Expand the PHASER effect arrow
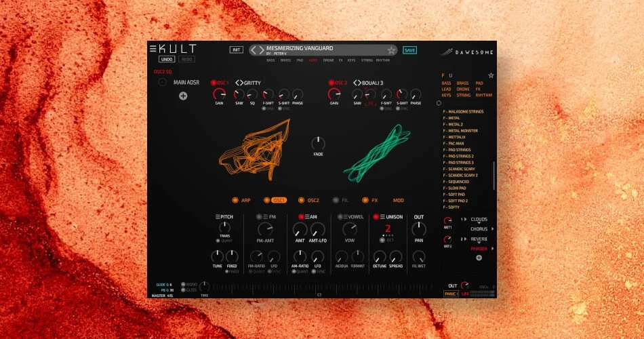 492,249
